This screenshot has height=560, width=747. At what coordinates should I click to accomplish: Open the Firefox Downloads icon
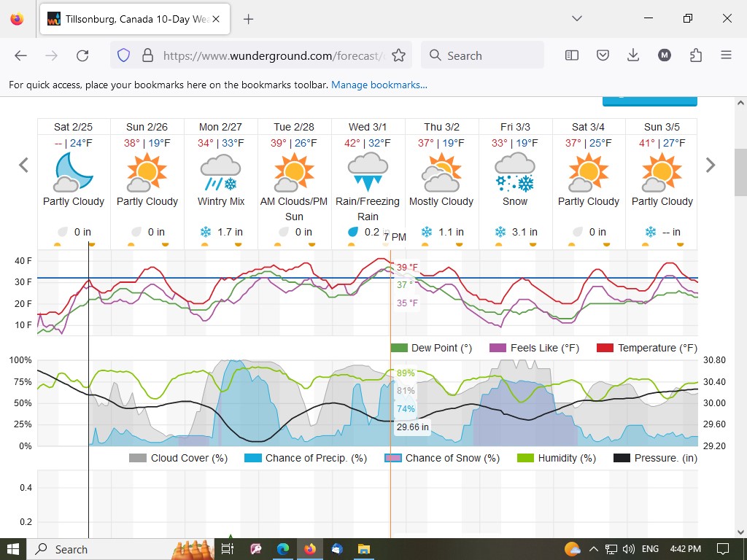point(633,55)
